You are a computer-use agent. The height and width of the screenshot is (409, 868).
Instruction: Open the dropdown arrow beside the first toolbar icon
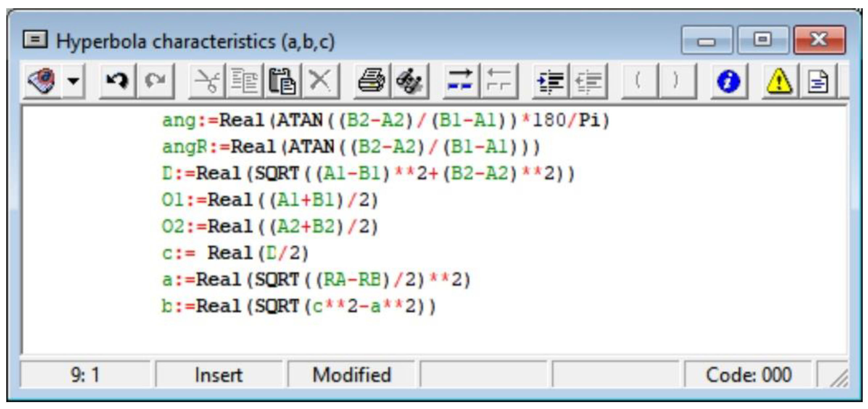coord(73,81)
